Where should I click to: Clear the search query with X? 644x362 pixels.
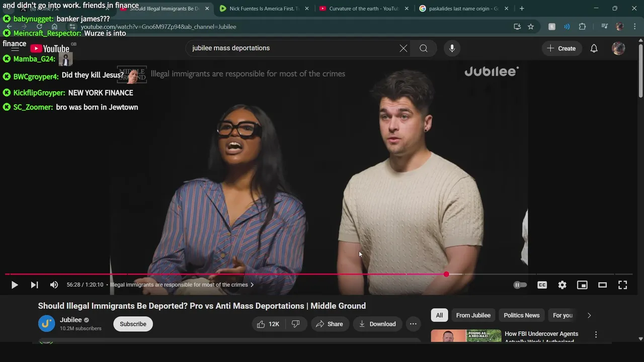coord(404,48)
